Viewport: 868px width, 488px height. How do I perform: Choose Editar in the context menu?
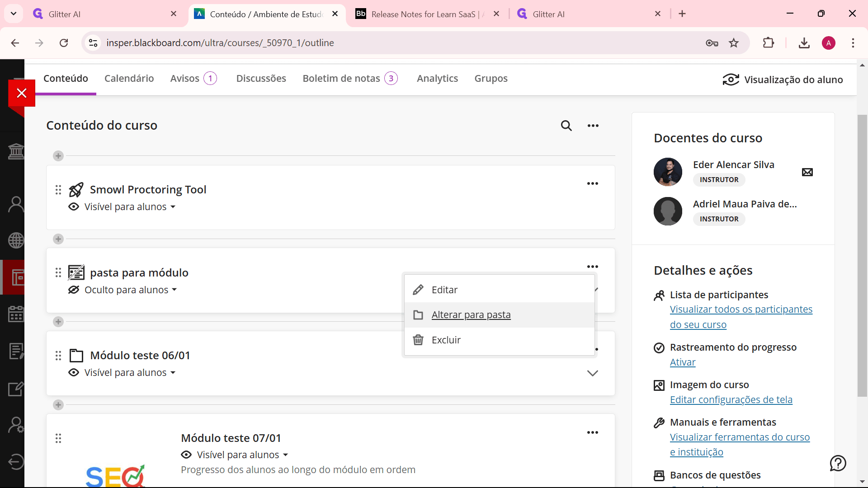coord(499,290)
